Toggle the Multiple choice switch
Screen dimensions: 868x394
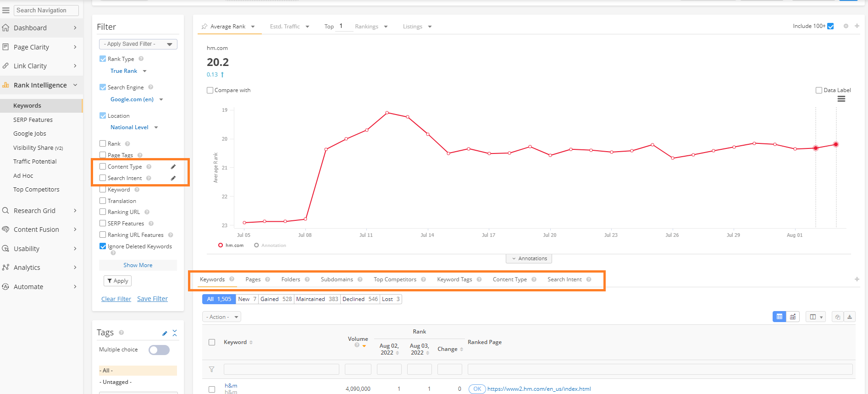159,350
